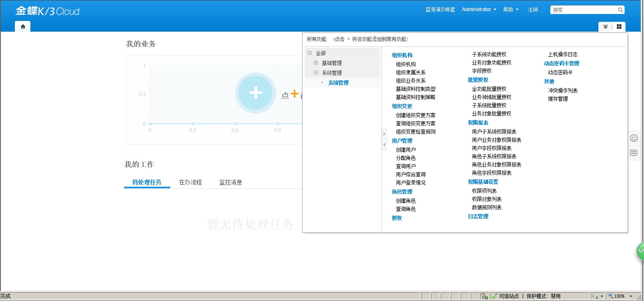Collapse the 全部 tree node
This screenshot has height=301, width=644.
(309, 53)
